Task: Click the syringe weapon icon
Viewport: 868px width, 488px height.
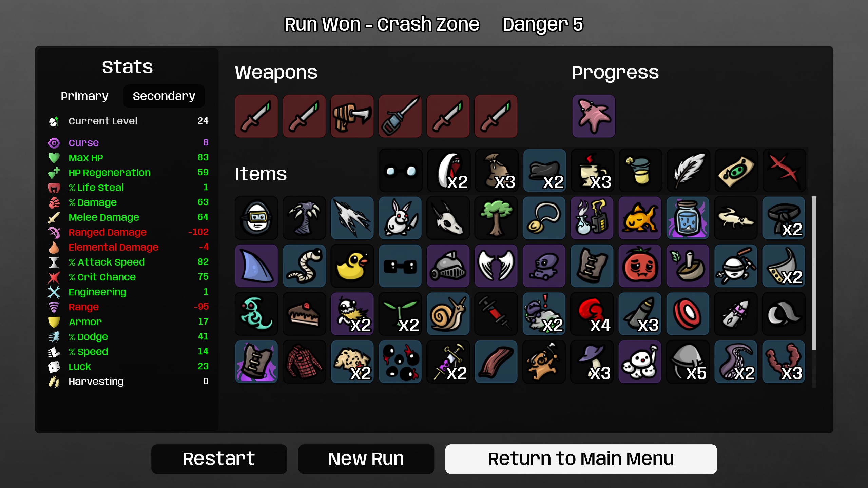Action: [x=400, y=116]
